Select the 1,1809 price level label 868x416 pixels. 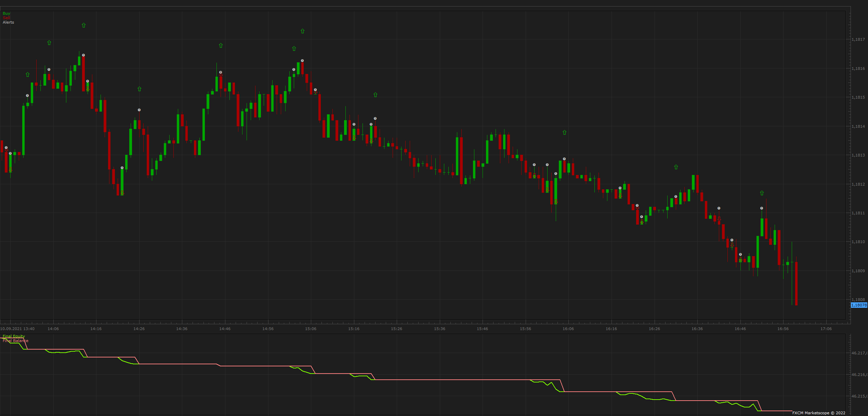point(858,271)
